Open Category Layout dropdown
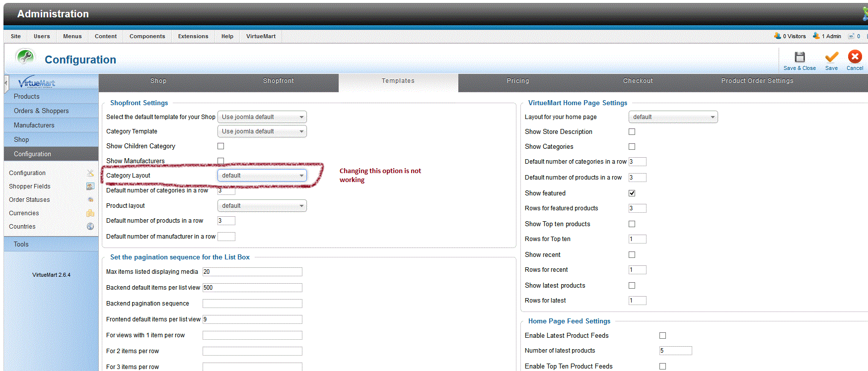The image size is (868, 371). [x=262, y=176]
